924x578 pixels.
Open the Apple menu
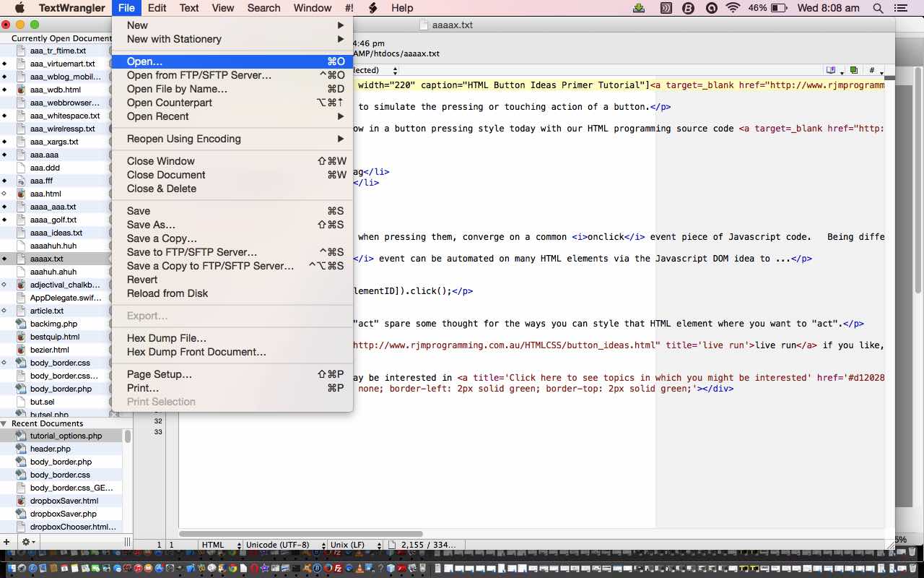coord(19,8)
